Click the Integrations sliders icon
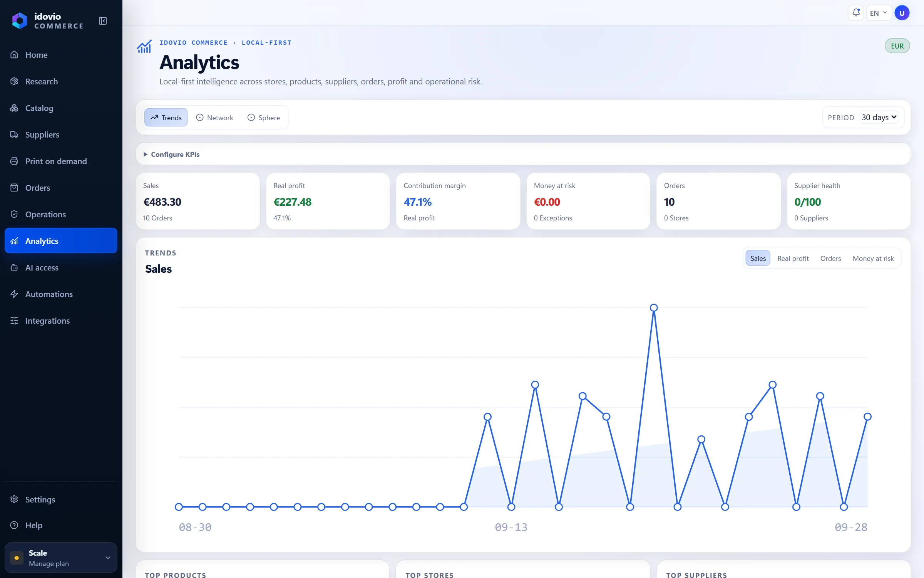The image size is (924, 578). point(14,321)
